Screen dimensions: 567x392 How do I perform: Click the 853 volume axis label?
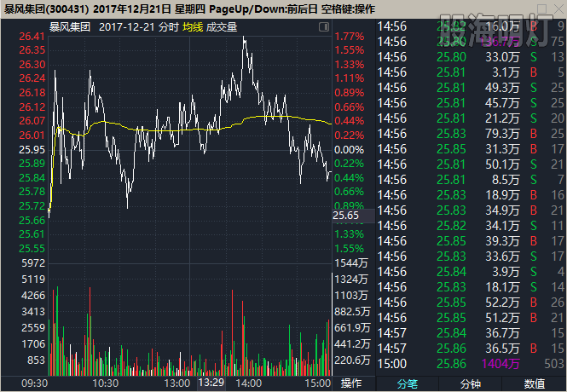pos(36,360)
